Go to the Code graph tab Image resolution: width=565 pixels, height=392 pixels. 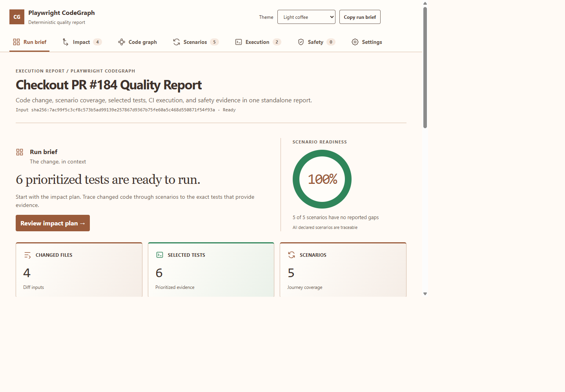pyautogui.click(x=138, y=42)
